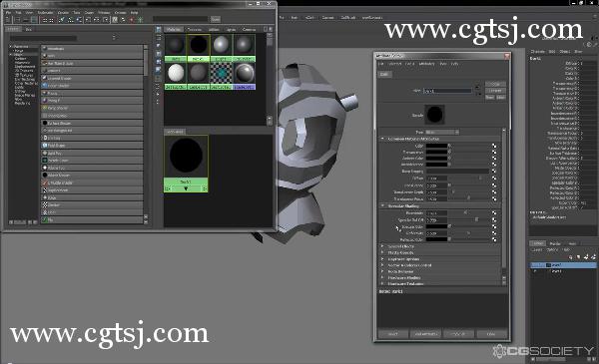
Task: Select top highlighted layer in Layer Editor
Action: coord(562,265)
